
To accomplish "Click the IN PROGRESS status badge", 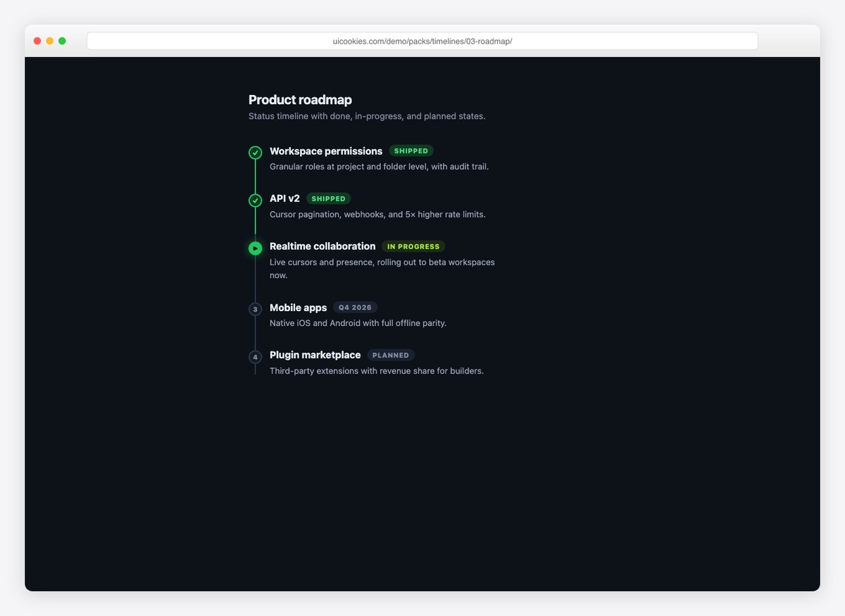I will coord(413,247).
